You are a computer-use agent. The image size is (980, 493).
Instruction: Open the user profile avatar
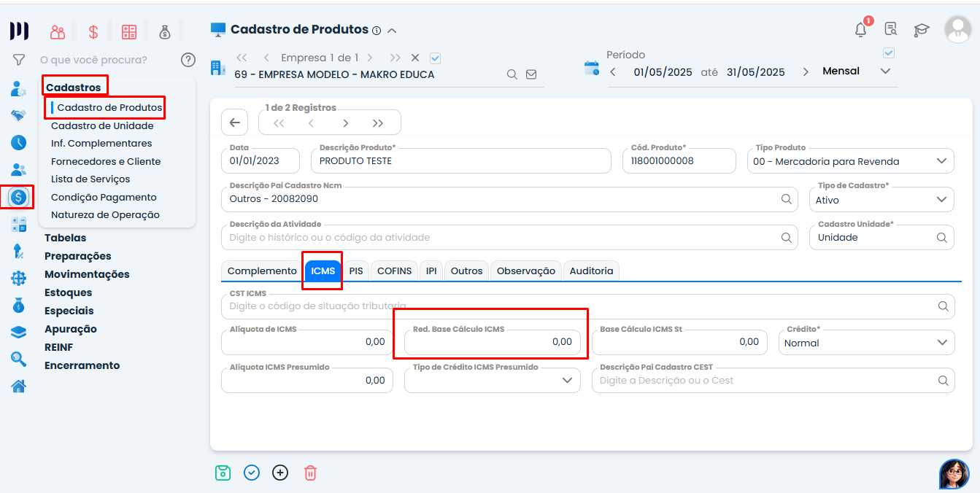957,29
